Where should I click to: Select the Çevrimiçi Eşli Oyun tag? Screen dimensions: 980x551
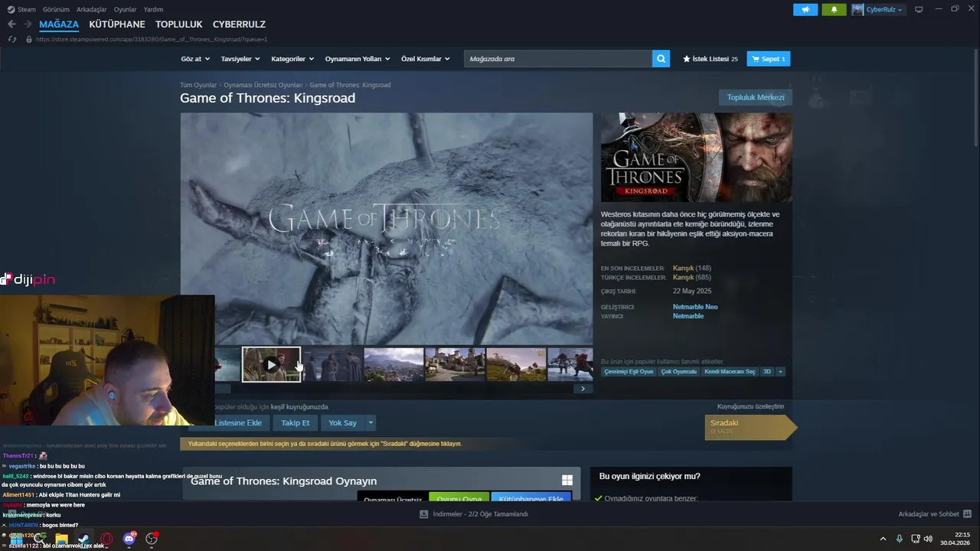pyautogui.click(x=629, y=371)
